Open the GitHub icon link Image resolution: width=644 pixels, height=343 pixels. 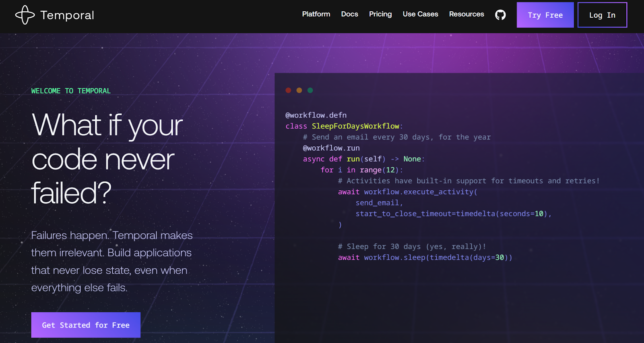(x=500, y=15)
